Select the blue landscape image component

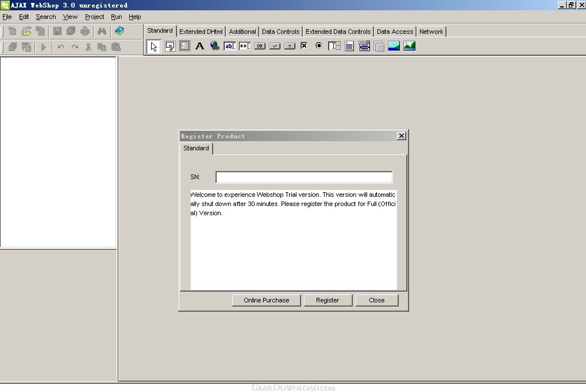coord(394,46)
